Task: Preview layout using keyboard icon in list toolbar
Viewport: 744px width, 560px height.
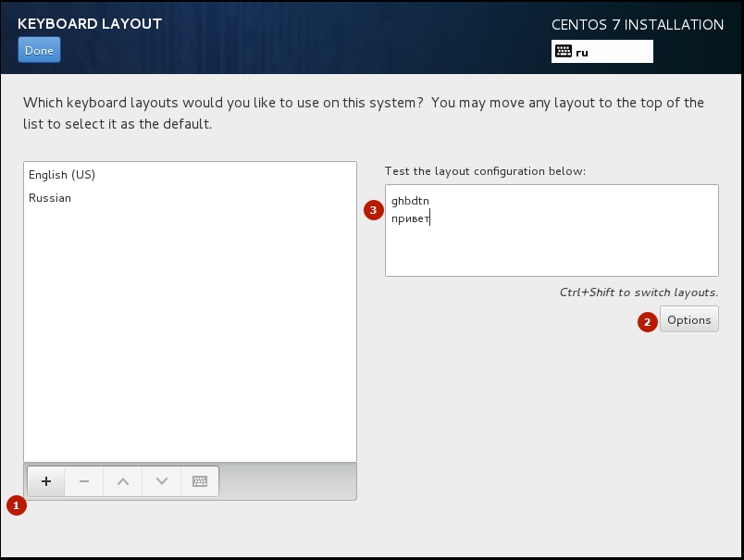Action: coord(200,481)
